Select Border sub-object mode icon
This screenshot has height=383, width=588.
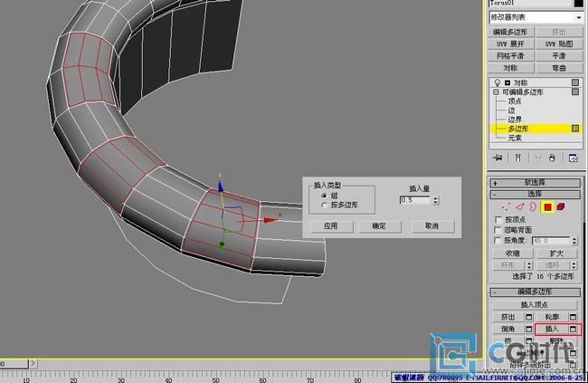tap(533, 207)
